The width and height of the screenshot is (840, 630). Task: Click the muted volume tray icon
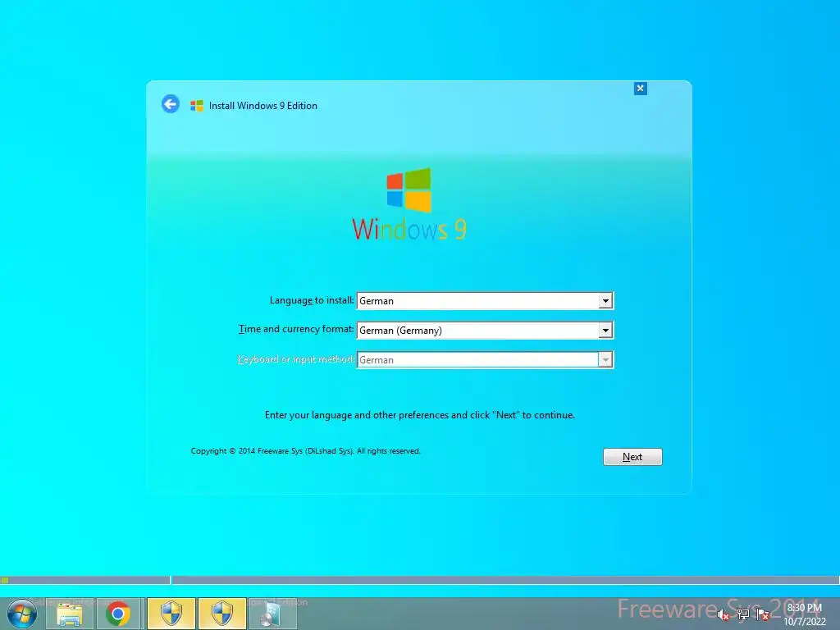pyautogui.click(x=724, y=614)
